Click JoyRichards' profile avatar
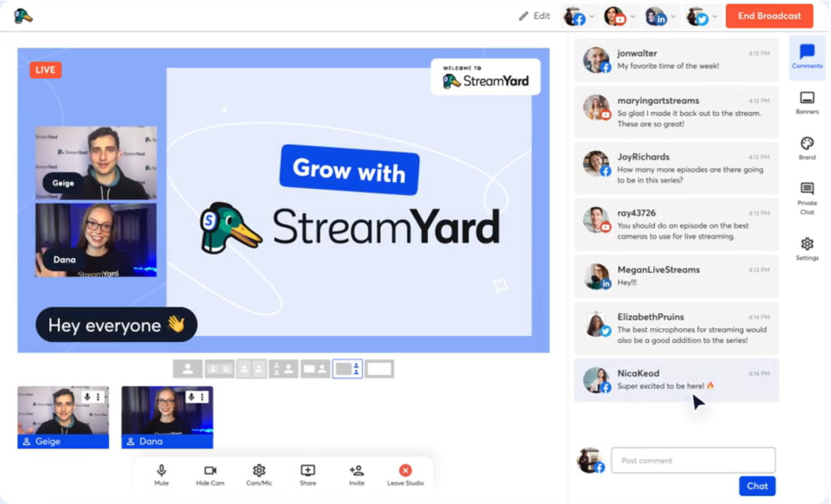 click(596, 164)
